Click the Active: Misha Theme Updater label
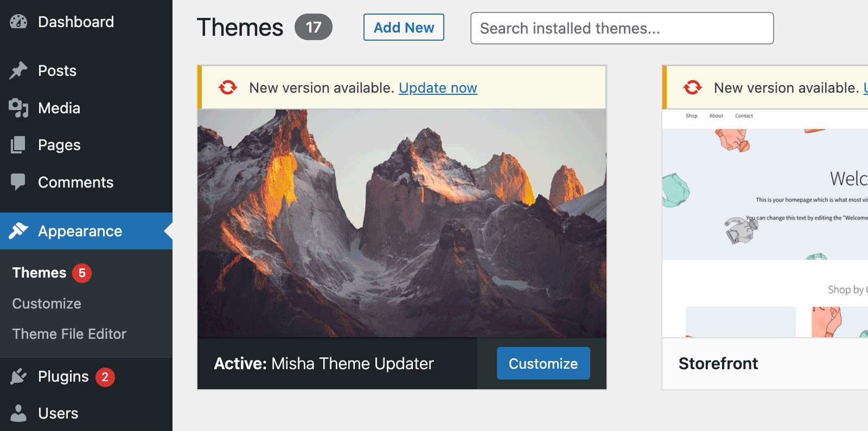868x431 pixels. pyautogui.click(x=324, y=363)
